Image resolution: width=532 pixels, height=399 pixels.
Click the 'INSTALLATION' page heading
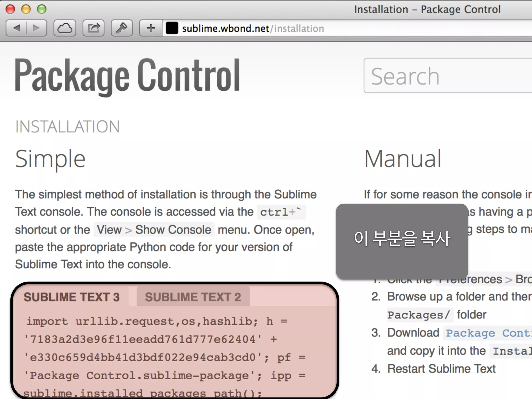(68, 127)
